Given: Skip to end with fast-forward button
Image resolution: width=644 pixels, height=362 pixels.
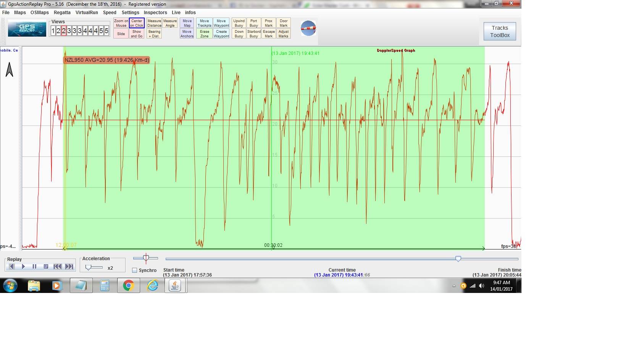Looking at the screenshot, I should 69,267.
